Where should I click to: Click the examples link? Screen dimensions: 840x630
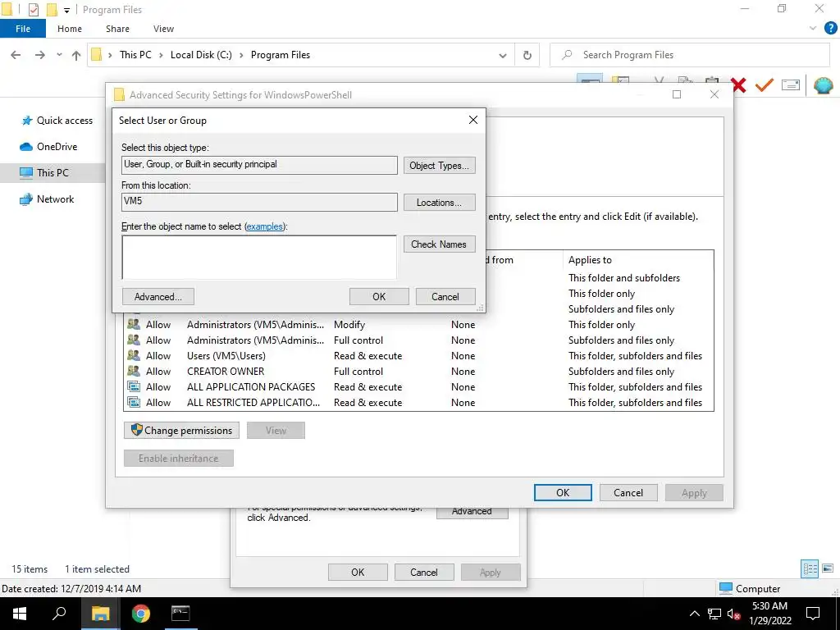pyautogui.click(x=265, y=226)
